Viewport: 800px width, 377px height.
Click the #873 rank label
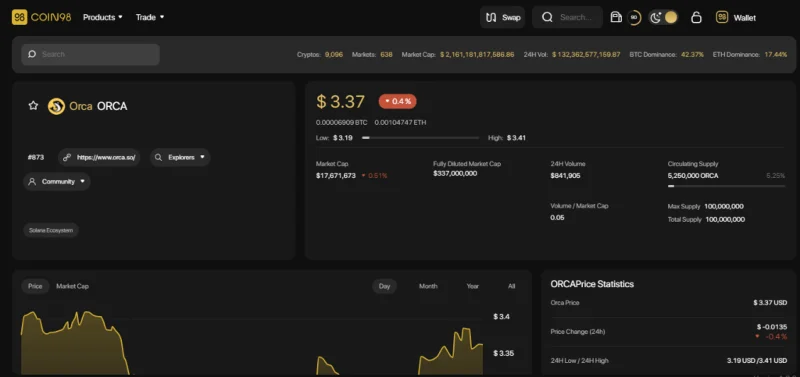click(36, 158)
